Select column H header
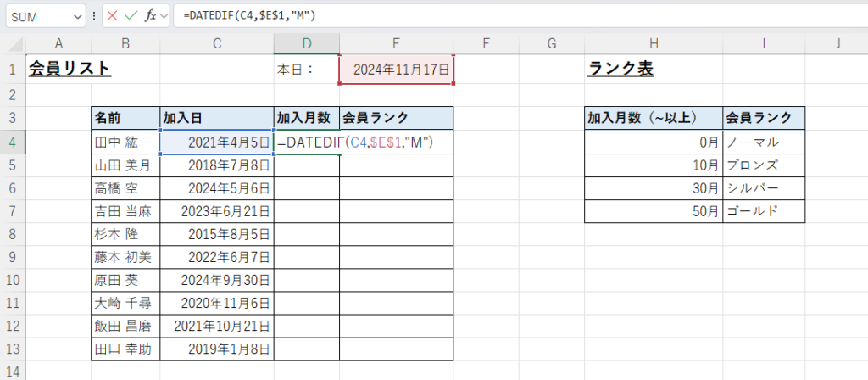Screen dimensions: 868x380 653,44
